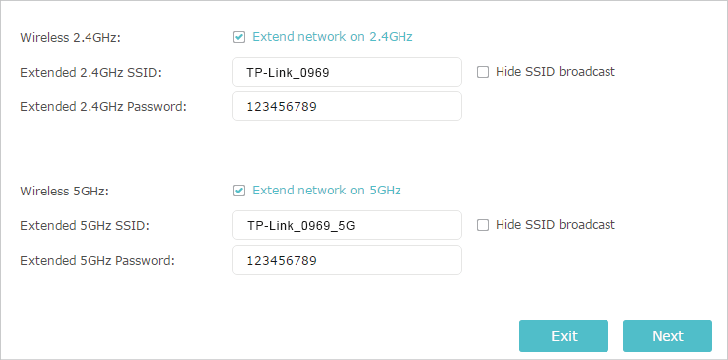Select the "Extended 5GHz SSID:" label
Screen dimensions: 728x360
coord(85,226)
